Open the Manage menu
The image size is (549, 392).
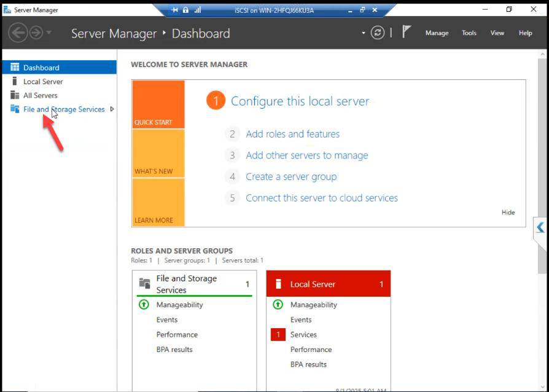[437, 33]
